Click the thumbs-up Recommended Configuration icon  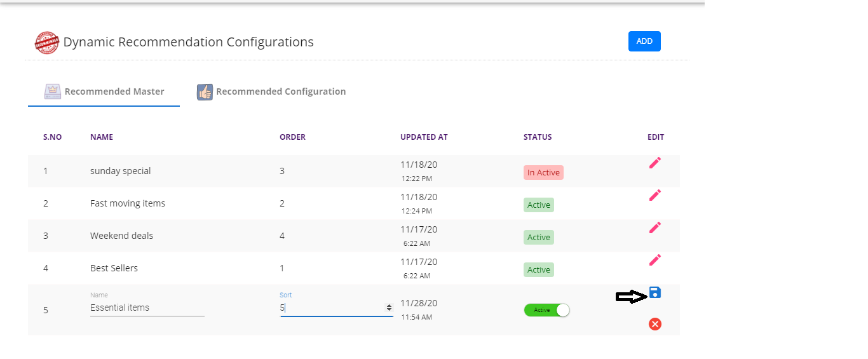click(205, 92)
